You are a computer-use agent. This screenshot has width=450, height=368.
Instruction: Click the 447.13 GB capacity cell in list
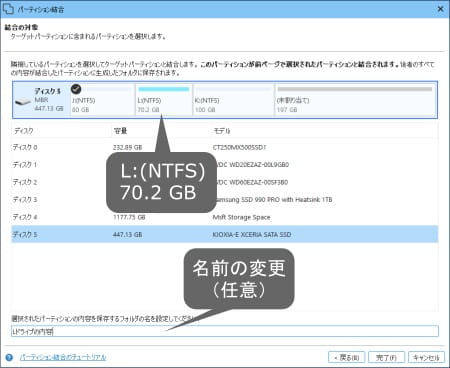coord(127,235)
